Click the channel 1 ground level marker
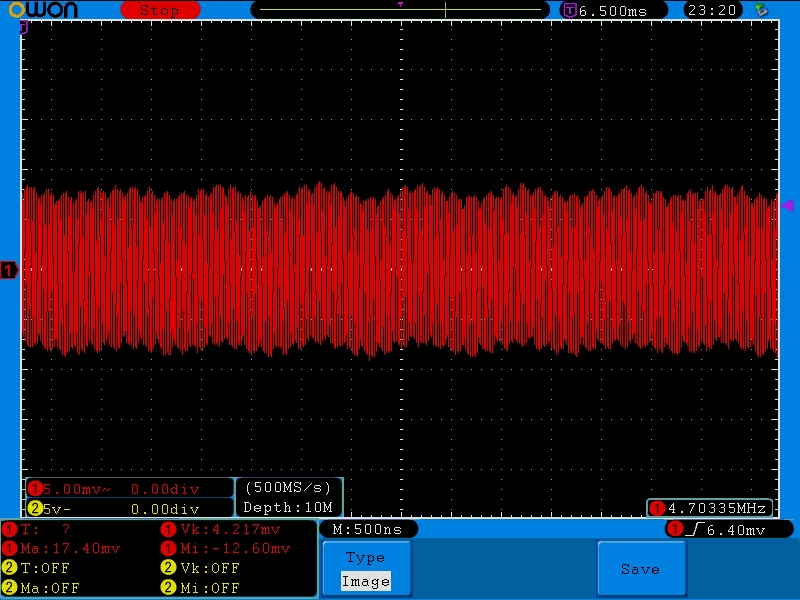This screenshot has width=800, height=600. (9, 270)
